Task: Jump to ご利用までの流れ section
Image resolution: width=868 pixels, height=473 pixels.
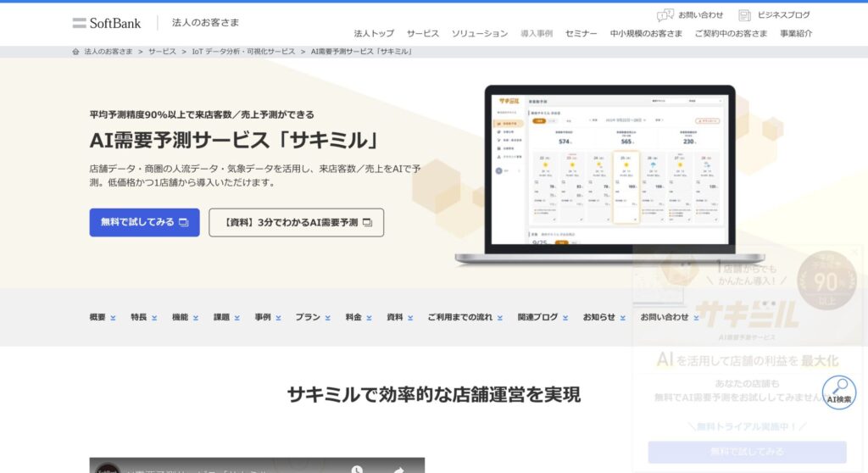Action: tap(465, 317)
